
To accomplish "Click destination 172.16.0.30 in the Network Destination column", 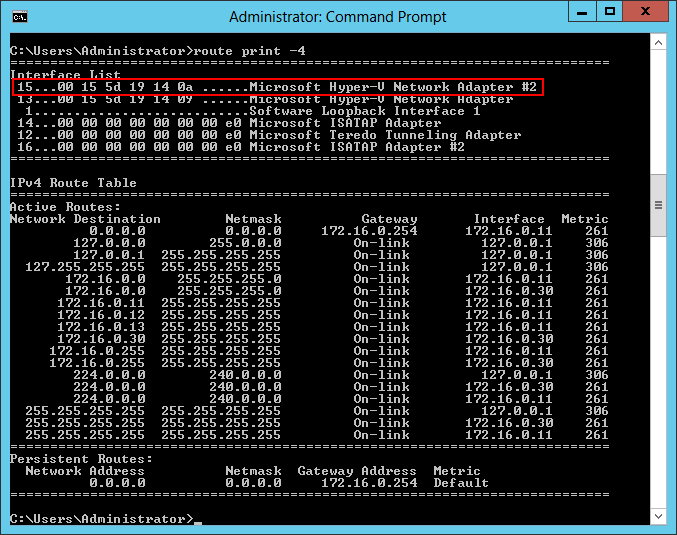I will [x=101, y=339].
